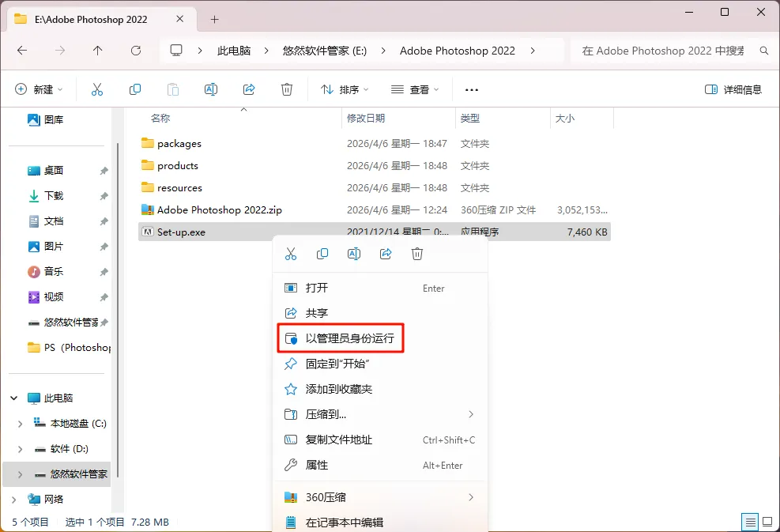Viewport: 780px width, 532px height.
Task: Click the context menu Cut icon
Action: coord(291,254)
